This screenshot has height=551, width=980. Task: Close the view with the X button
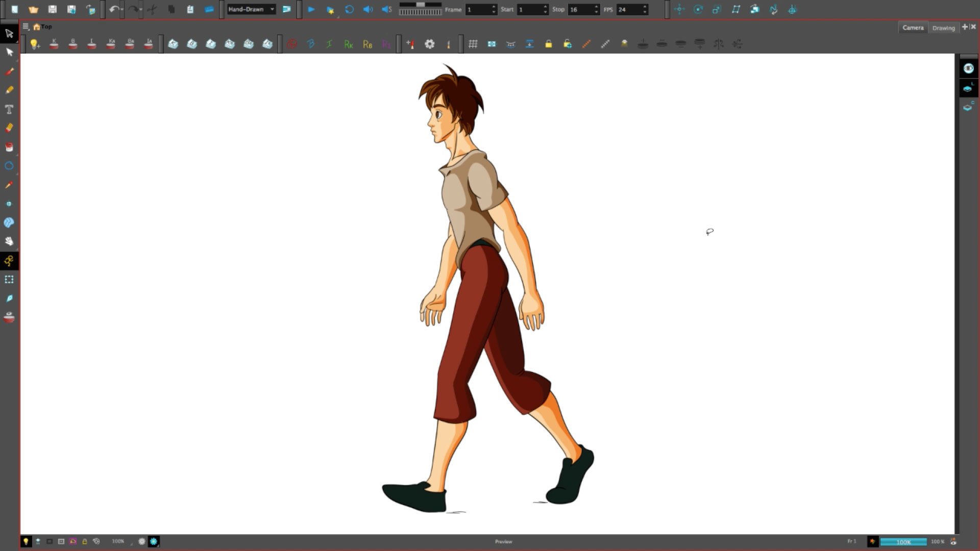973,27
